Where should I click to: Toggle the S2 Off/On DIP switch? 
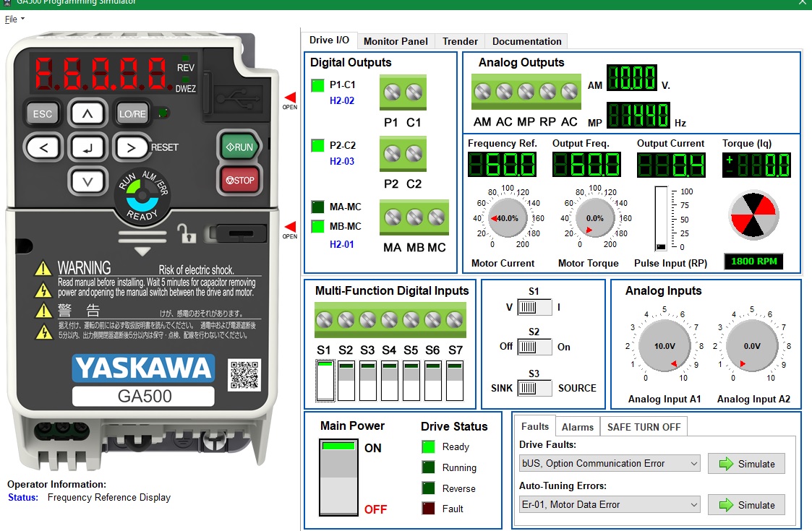534,347
